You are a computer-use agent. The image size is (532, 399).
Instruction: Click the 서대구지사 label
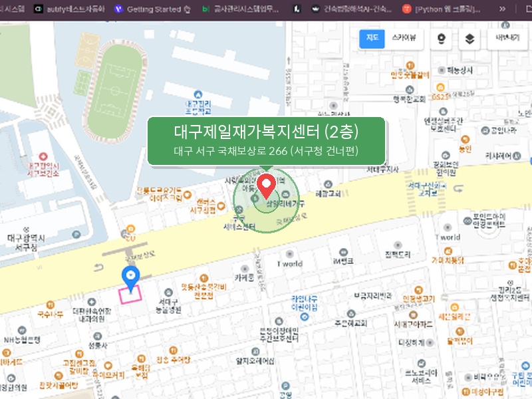tap(382, 169)
